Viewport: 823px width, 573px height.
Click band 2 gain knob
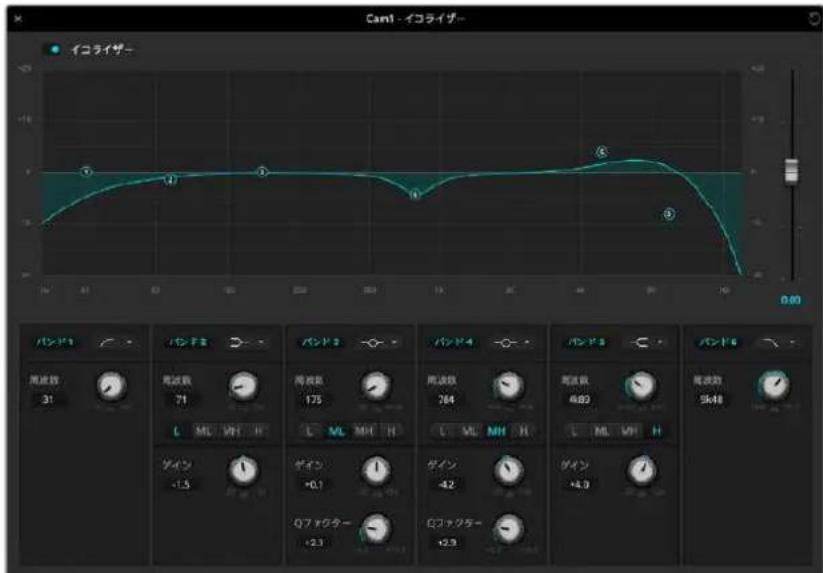(x=243, y=470)
